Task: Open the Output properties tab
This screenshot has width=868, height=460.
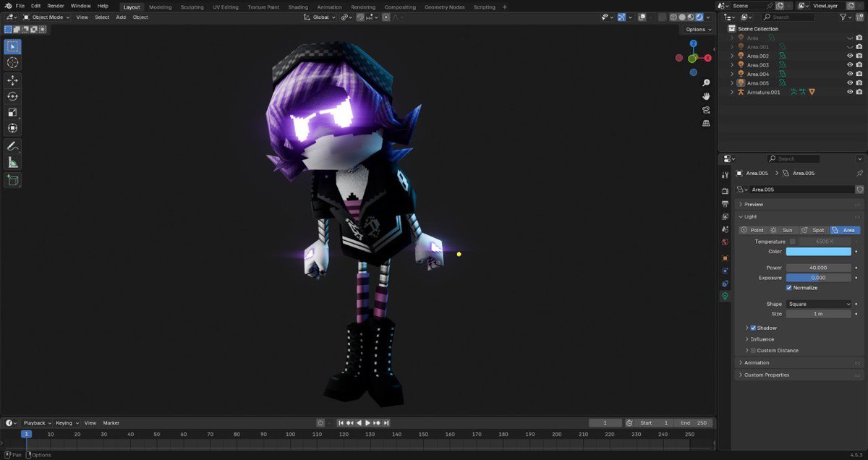Action: [725, 204]
